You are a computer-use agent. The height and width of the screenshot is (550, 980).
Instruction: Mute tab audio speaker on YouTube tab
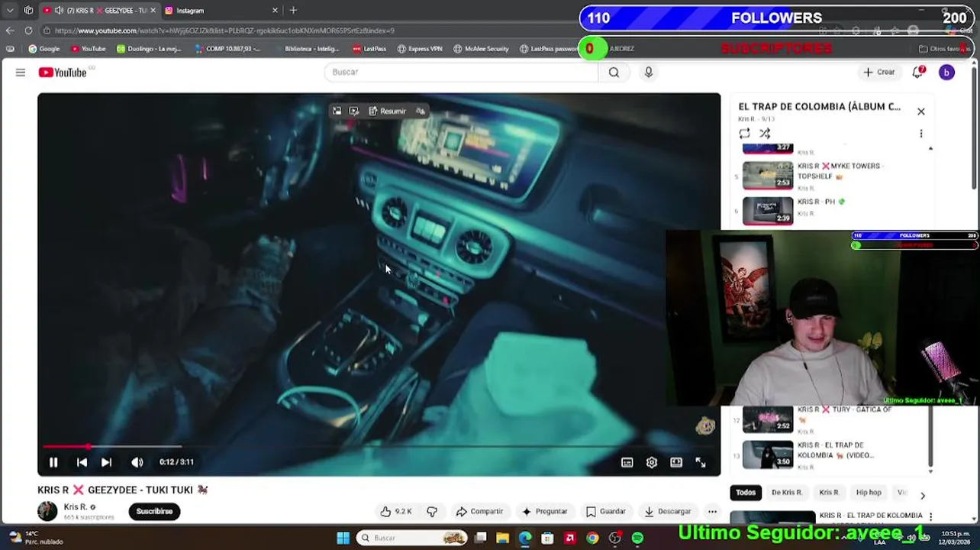(x=59, y=11)
